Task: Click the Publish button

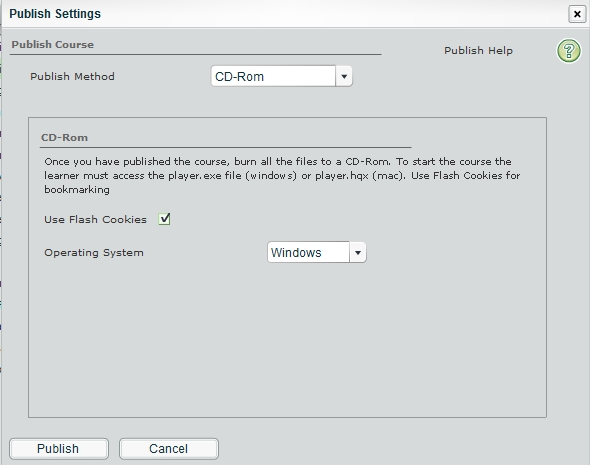Action: coord(59,448)
